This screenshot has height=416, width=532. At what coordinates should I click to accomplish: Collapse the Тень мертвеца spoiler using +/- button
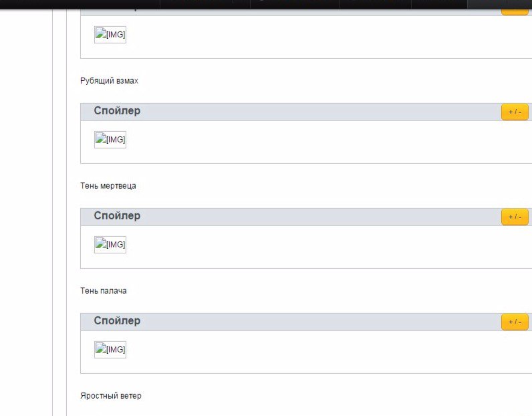[x=515, y=217]
